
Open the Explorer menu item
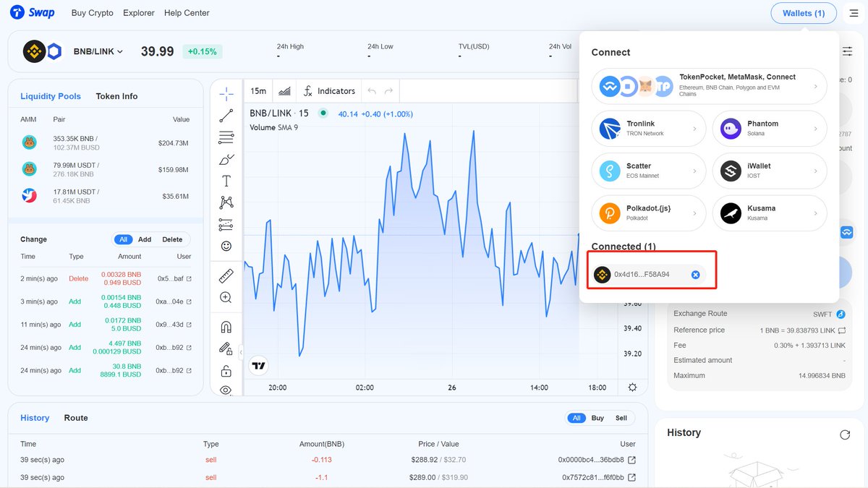pos(139,13)
